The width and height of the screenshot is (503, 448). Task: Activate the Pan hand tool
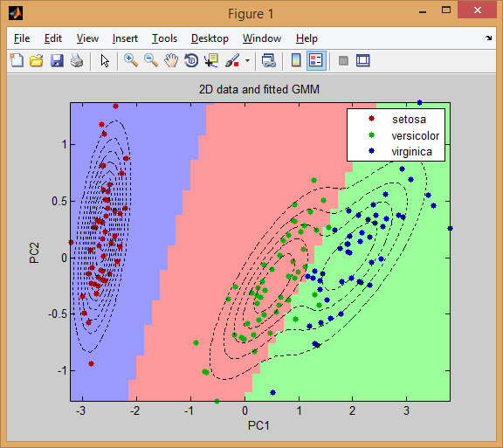[171, 60]
